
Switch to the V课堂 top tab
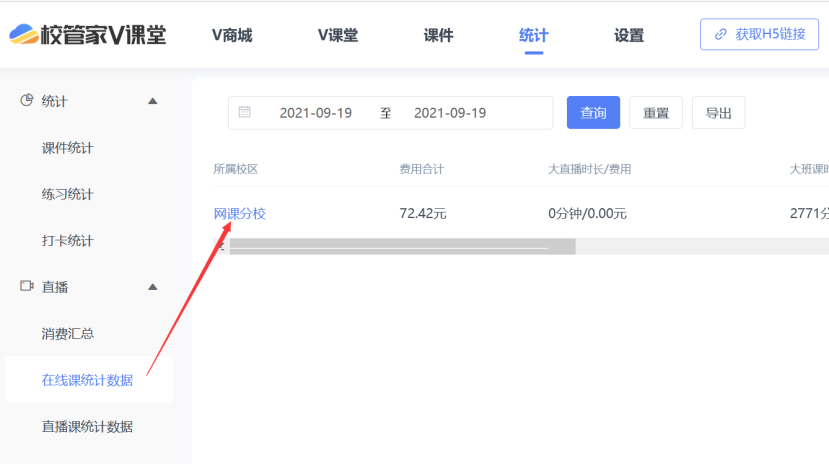click(x=338, y=35)
